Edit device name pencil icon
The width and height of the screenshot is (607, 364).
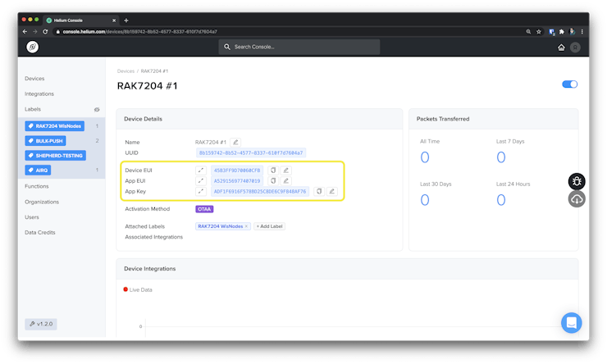tap(235, 143)
